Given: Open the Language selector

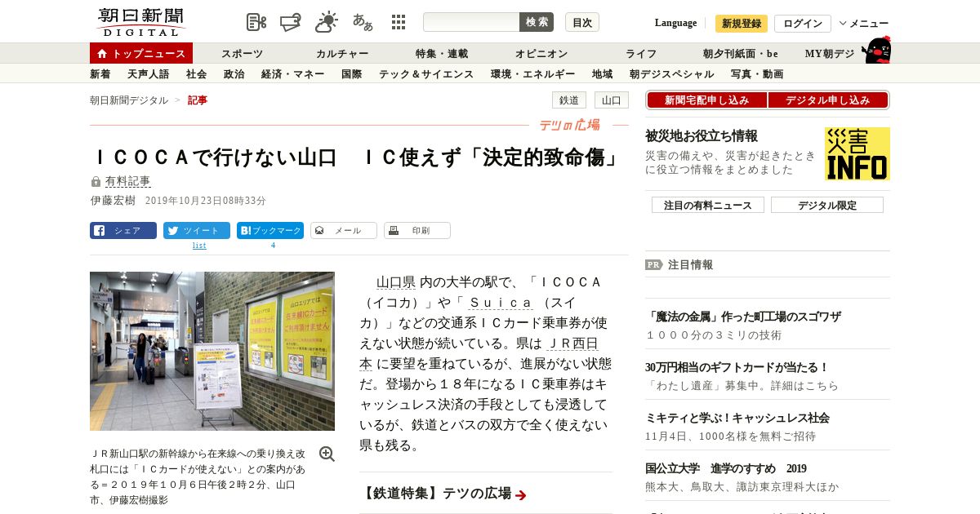Looking at the screenshot, I should (675, 23).
